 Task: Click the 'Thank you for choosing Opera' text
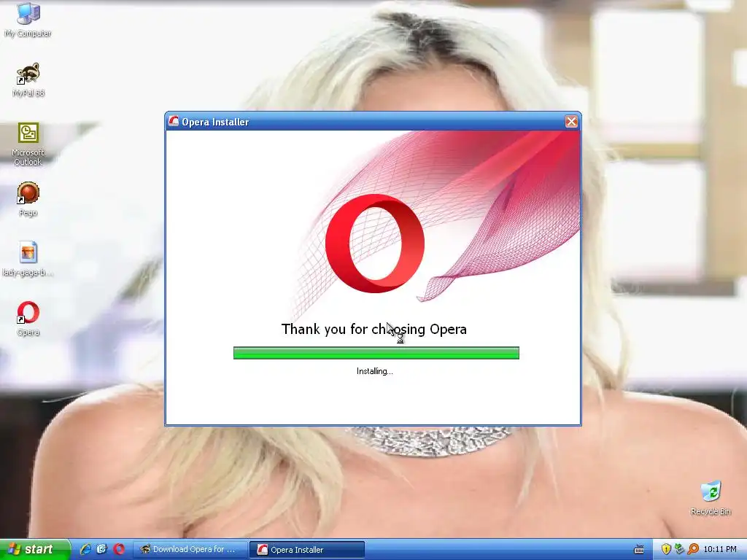pos(374,329)
